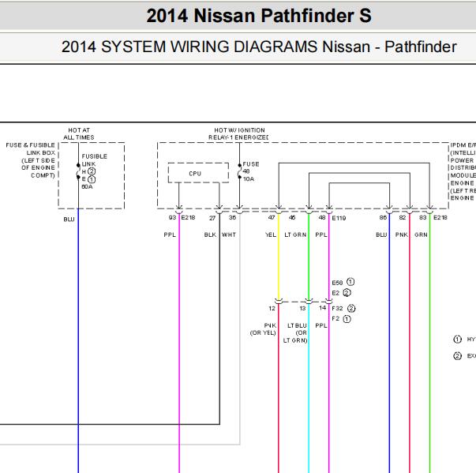Screen dimensions: 476x473
Task: Click the circled 1 next to E58
Action: [x=350, y=282]
